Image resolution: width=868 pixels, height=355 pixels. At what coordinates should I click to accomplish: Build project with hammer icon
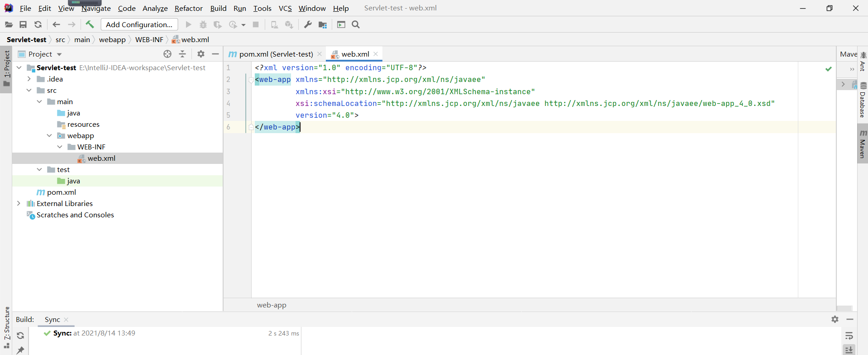coord(90,24)
